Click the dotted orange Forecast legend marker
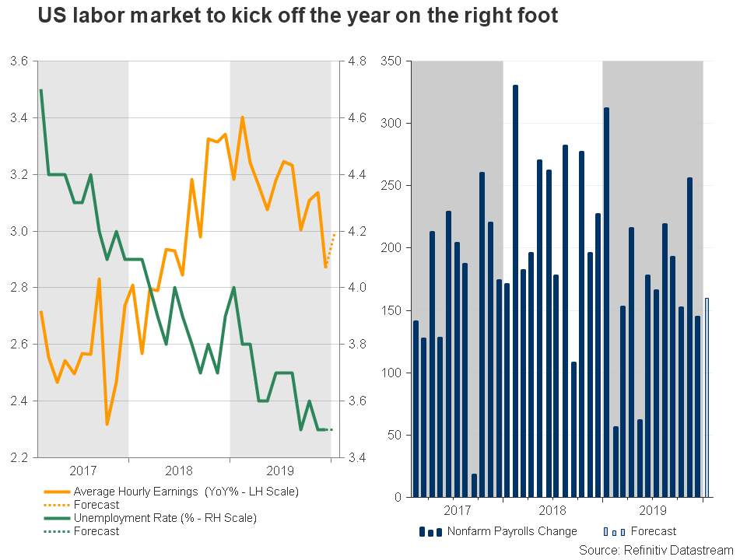Screen dimensions: 747x560 coord(56,505)
